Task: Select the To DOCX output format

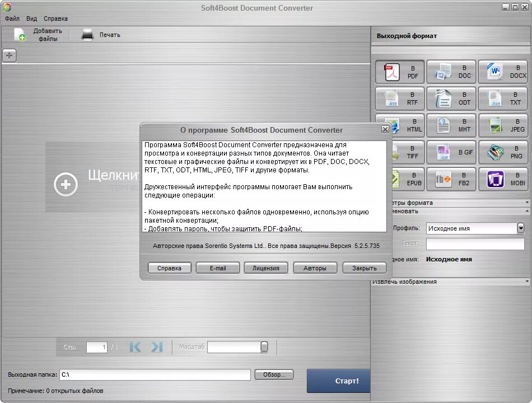Action: coord(503,72)
